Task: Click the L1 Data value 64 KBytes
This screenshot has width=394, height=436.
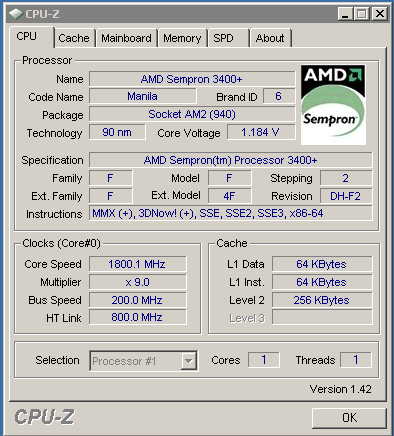Action: (322, 264)
